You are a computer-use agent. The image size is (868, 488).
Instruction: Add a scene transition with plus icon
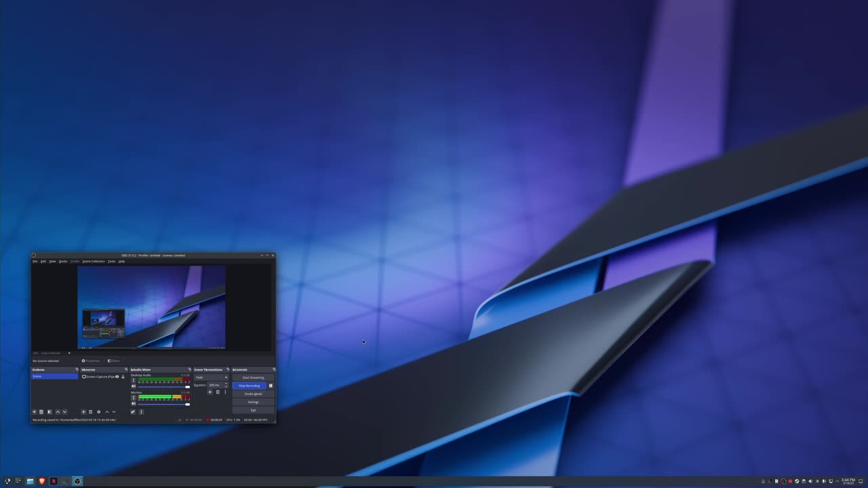(210, 392)
